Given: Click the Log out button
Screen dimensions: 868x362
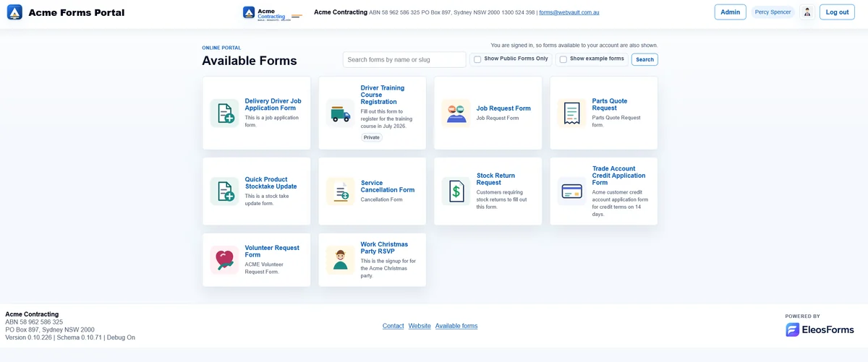Looking at the screenshot, I should click(x=837, y=12).
